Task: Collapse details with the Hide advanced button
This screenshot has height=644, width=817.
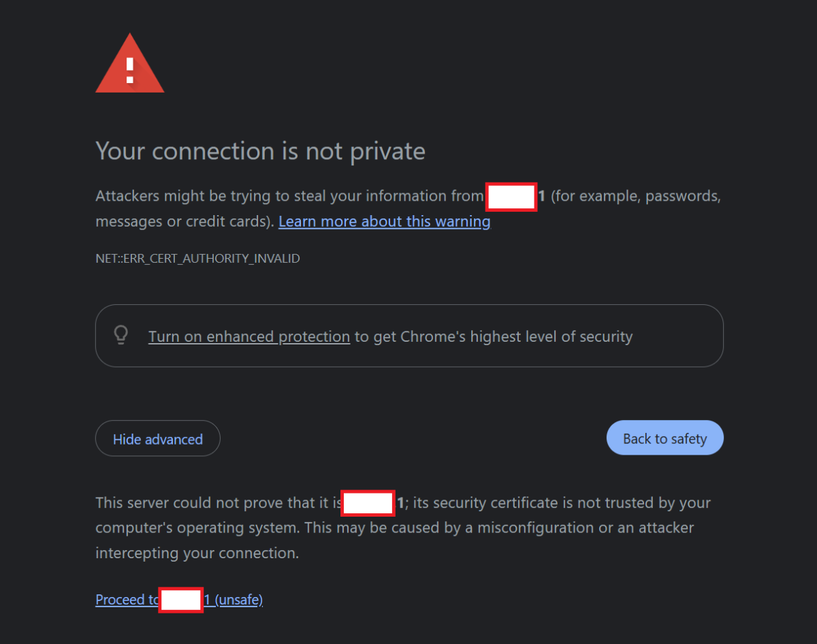Action: pos(157,439)
